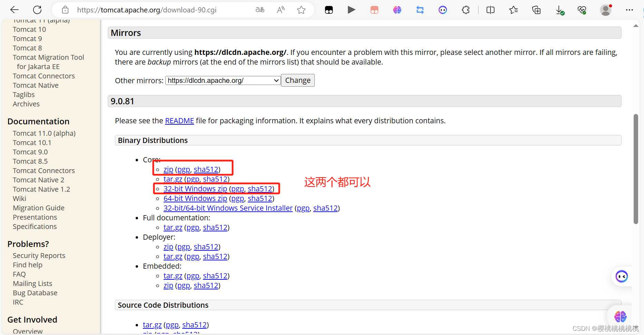Click the floating brain icon at bottom right

point(620,316)
